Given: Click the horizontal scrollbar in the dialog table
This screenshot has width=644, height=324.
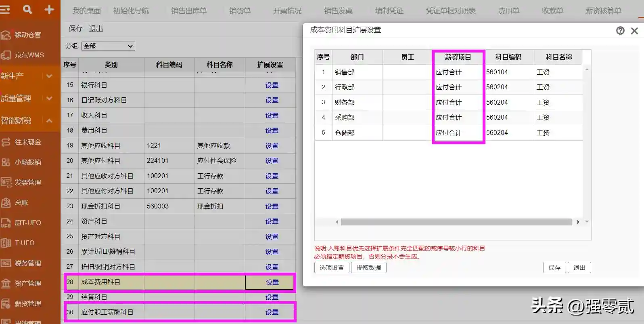Looking at the screenshot, I should tap(456, 222).
